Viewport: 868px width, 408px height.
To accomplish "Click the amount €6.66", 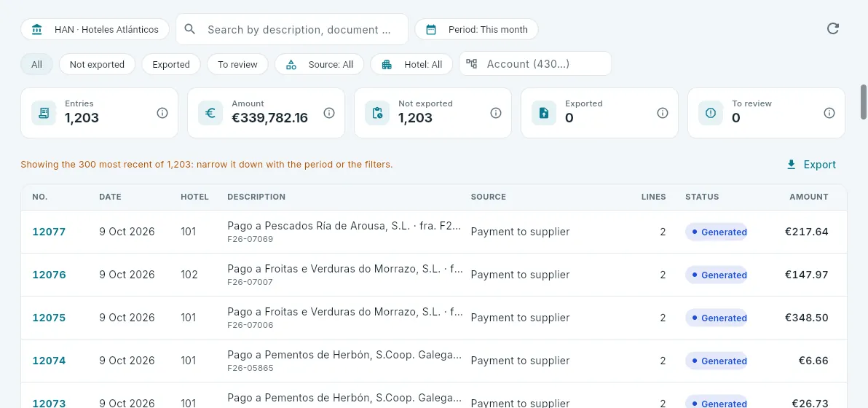I will click(x=813, y=361).
